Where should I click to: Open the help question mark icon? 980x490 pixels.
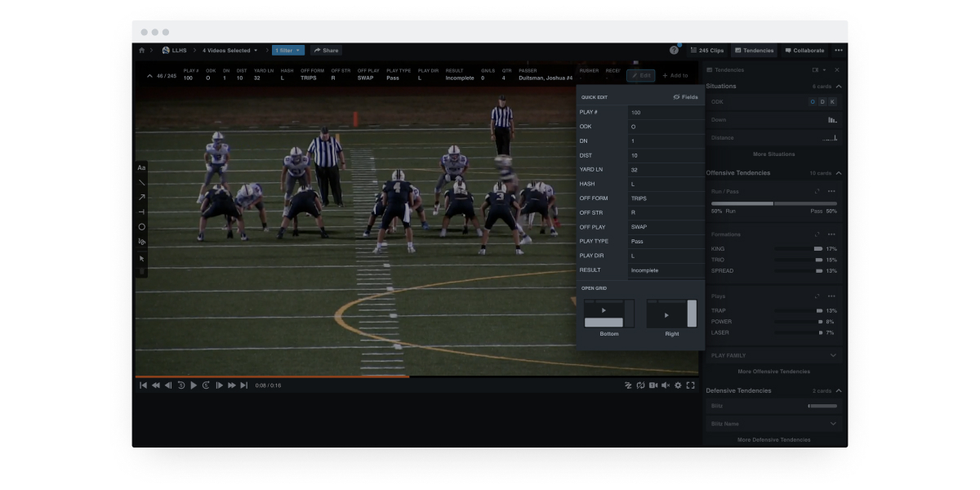point(674,51)
